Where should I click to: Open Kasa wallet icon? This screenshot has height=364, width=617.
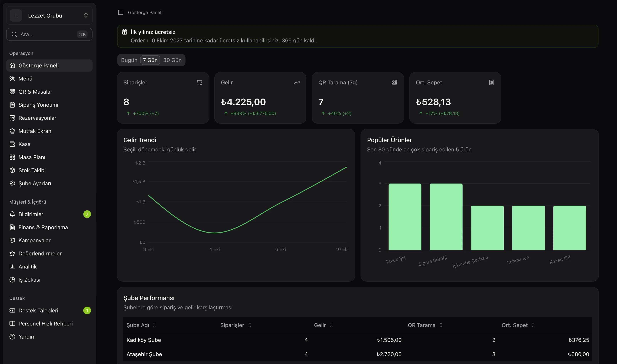12,144
